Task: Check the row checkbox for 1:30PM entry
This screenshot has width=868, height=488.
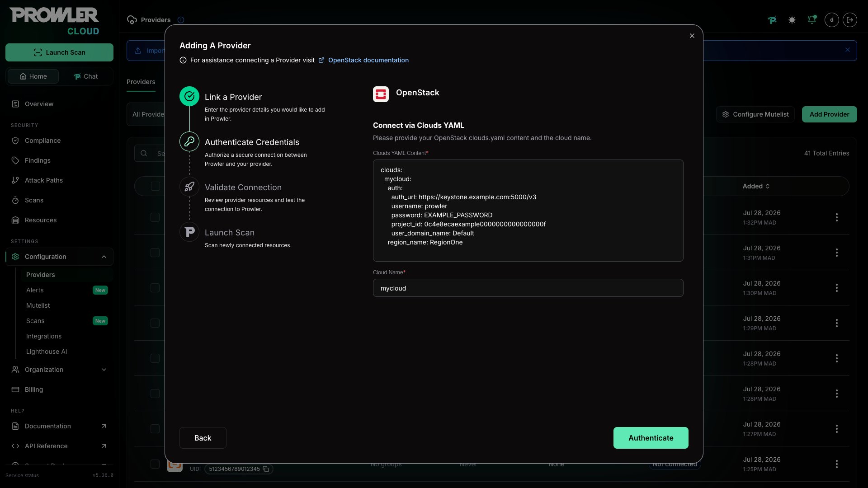Action: pos(155,288)
